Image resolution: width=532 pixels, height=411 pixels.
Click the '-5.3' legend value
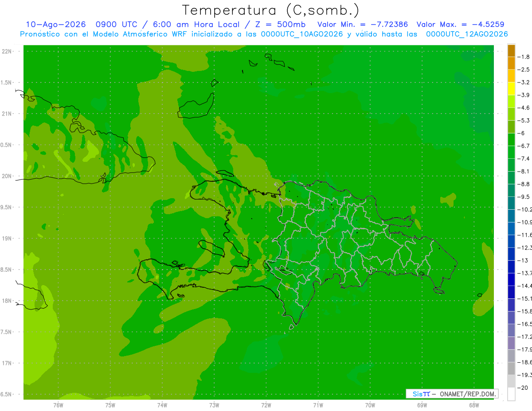[524, 121]
